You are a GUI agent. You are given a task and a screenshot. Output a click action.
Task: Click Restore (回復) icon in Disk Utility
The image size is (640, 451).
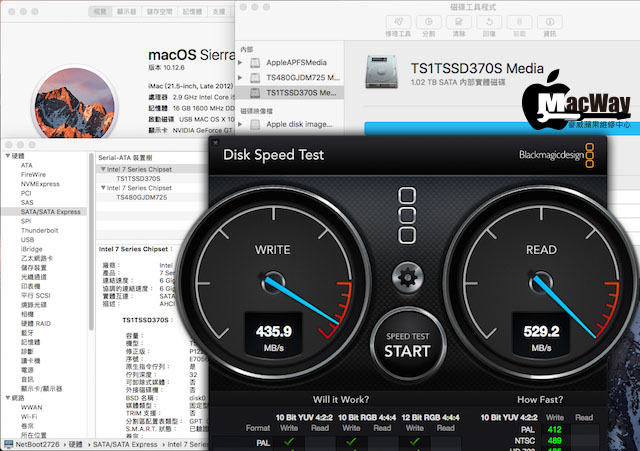coord(489,22)
